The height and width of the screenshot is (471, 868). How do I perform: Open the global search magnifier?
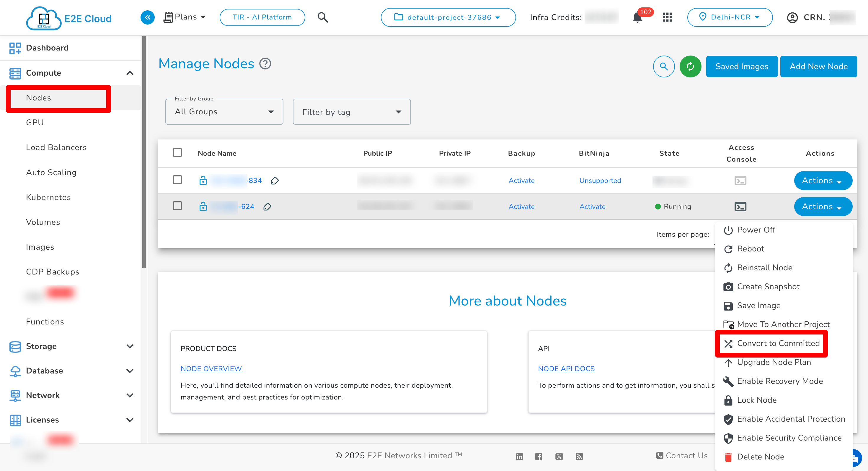point(322,17)
